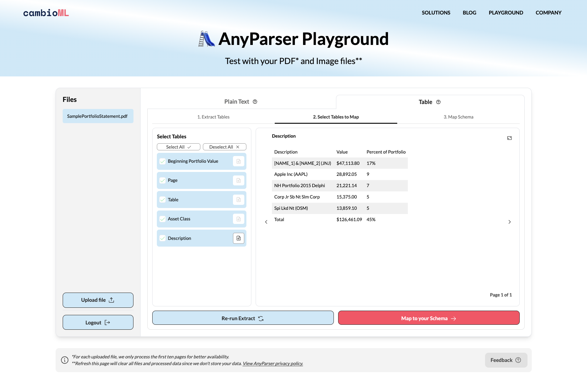This screenshot has height=392, width=587.
Task: View AnyParser privacy policy link
Action: pos(273,364)
